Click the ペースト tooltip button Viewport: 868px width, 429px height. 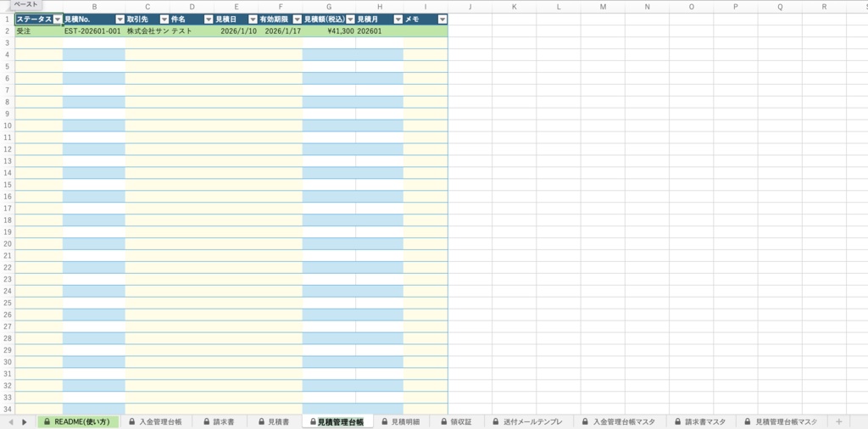(x=26, y=4)
